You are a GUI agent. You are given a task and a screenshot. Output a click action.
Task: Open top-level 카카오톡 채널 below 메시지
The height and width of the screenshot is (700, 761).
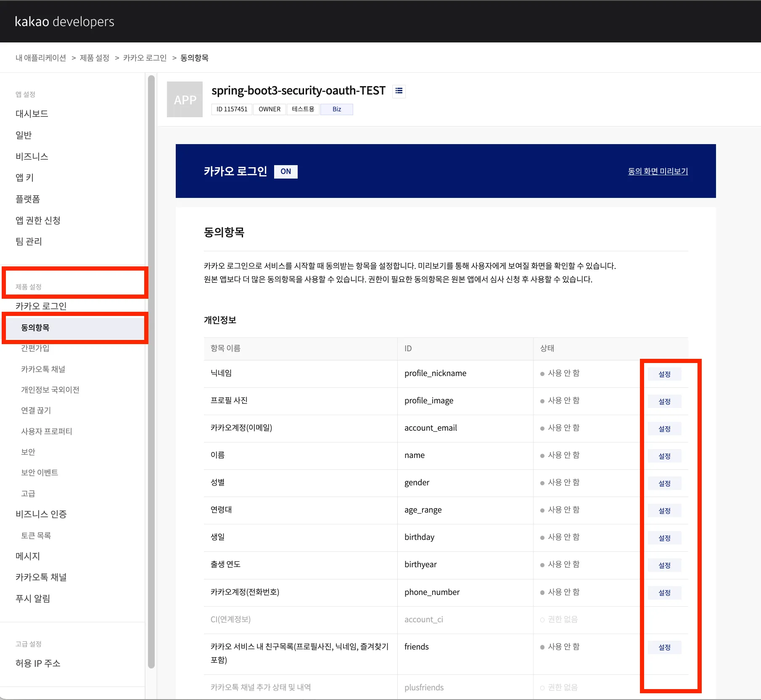41,577
